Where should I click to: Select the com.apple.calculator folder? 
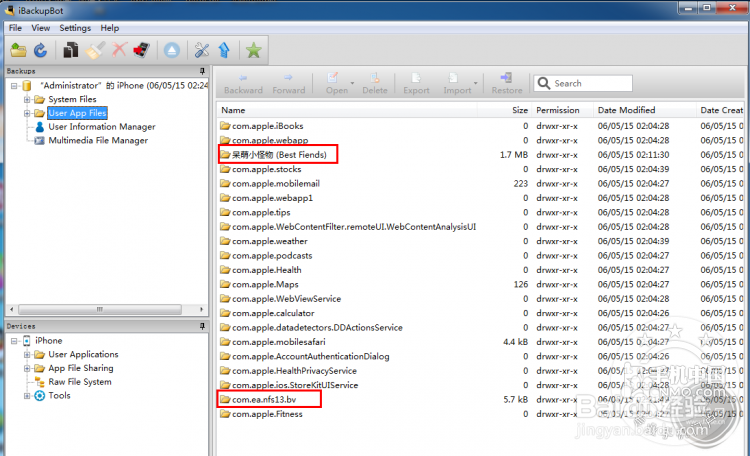tap(273, 313)
